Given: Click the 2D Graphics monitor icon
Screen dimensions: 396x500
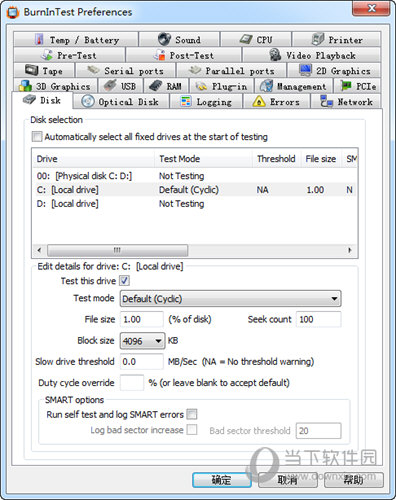Looking at the screenshot, I should point(305,70).
